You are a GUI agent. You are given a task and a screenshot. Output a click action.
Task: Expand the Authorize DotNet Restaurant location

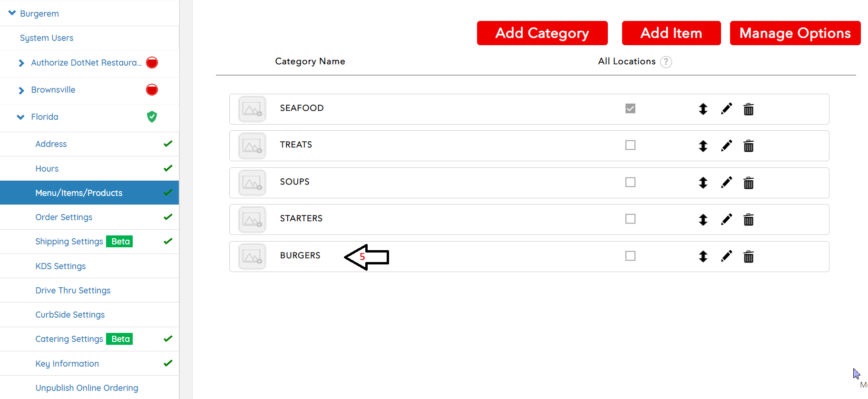[21, 63]
